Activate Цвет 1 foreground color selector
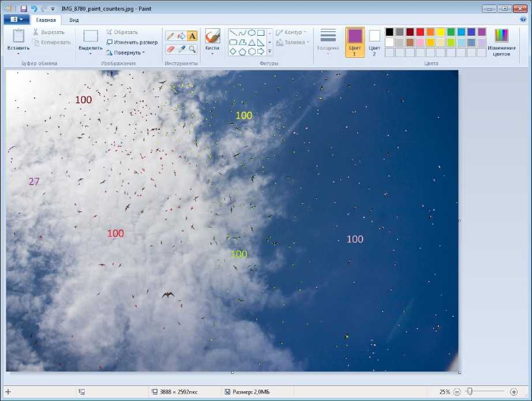 [x=355, y=42]
